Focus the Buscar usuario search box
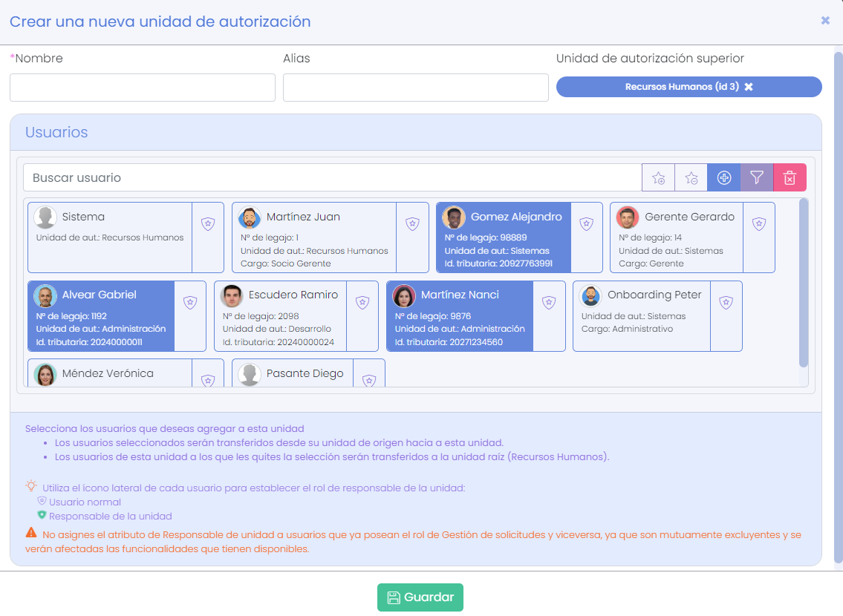Image resolution: width=843 pixels, height=616 pixels. [332, 178]
